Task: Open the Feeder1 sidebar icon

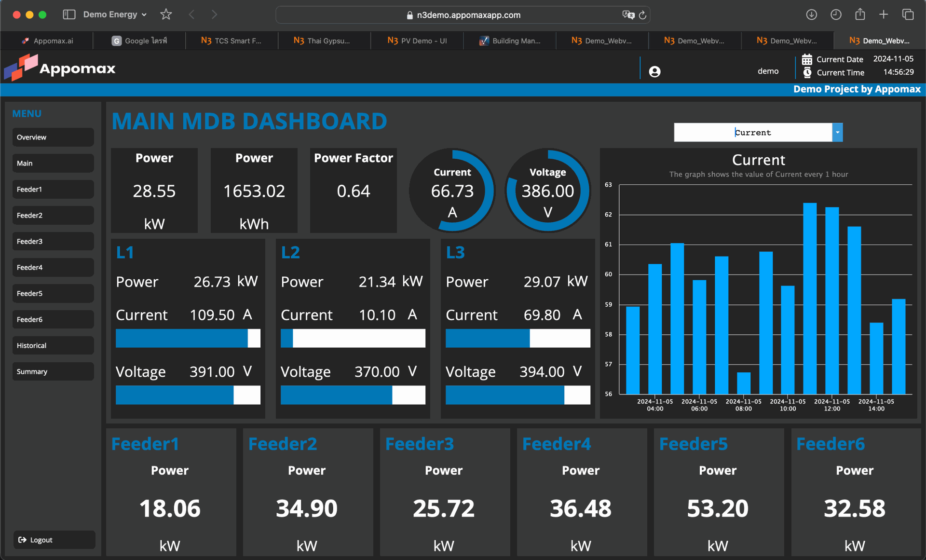Action: (53, 189)
